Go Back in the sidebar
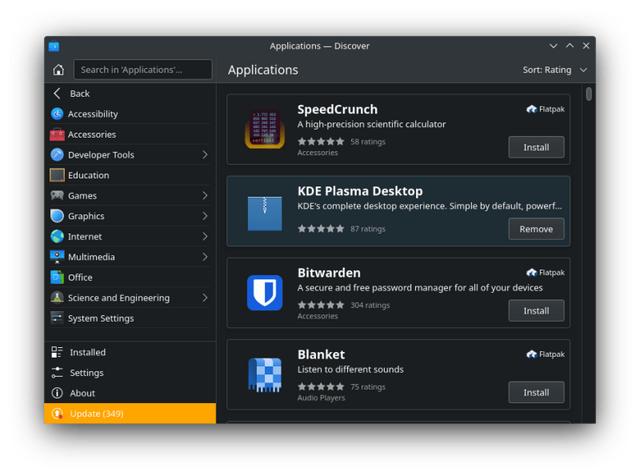Screen dimensions: 640x476 coord(130,93)
